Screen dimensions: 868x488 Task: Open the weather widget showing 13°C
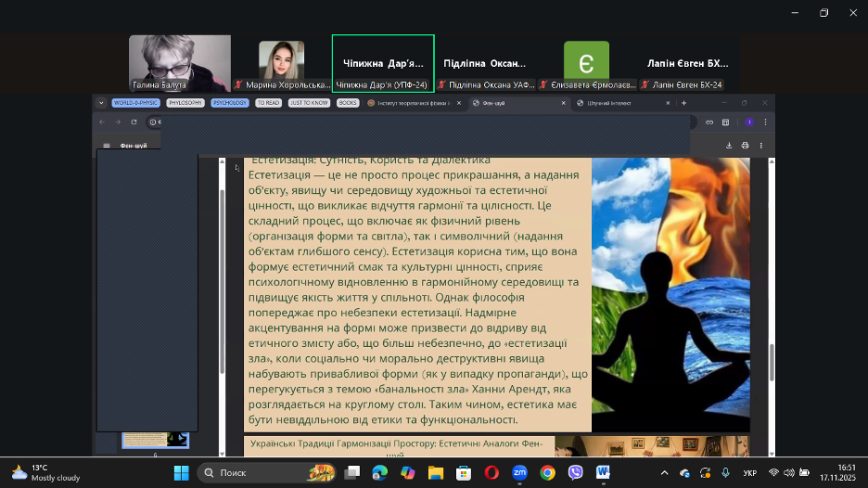point(45,473)
